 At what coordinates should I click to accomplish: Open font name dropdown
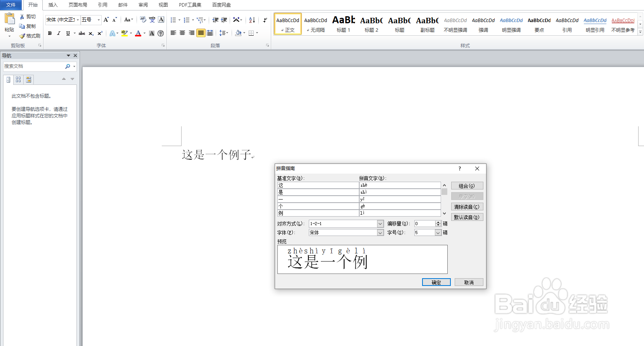pyautogui.click(x=78, y=20)
